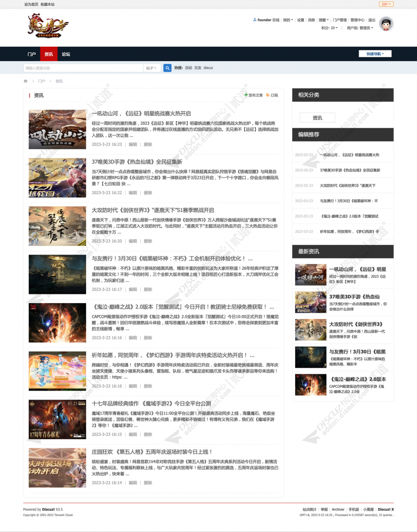
Task: Open the 用户组: 管理员 dropdown
Action: coord(360,28)
